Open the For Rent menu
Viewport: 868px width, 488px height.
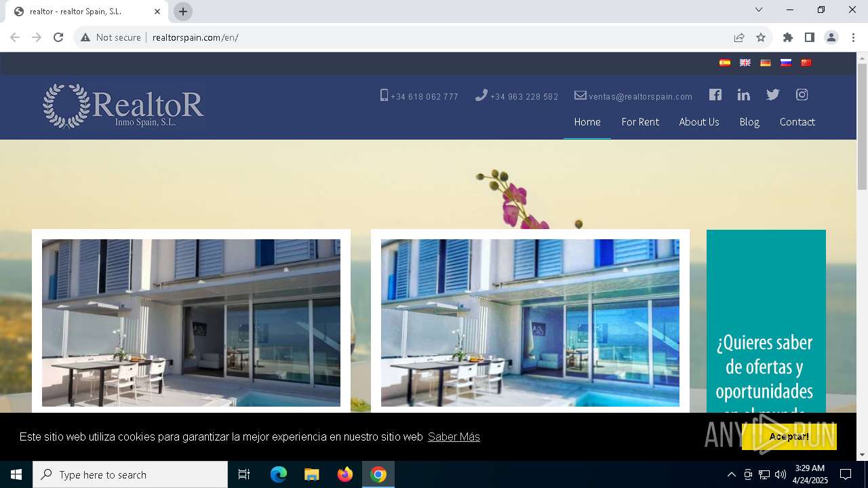(x=640, y=122)
